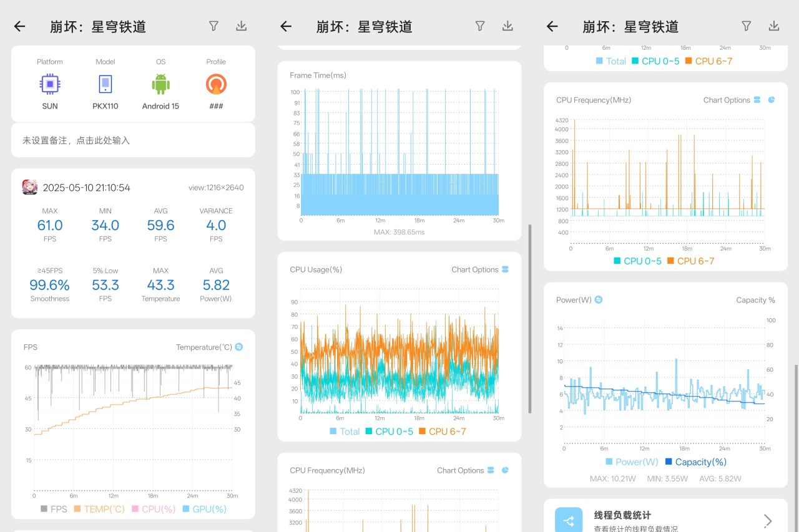Tap the AVG 59.6 FPS value
The image size is (799, 532).
tap(160, 225)
